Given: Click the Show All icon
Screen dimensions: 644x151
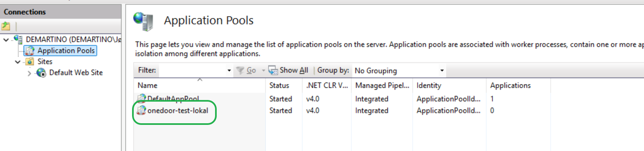Looking at the screenshot, I should click(x=273, y=70).
